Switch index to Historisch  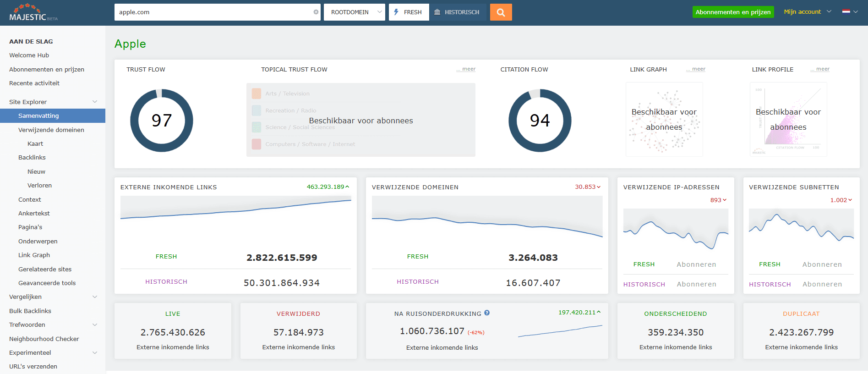click(457, 12)
